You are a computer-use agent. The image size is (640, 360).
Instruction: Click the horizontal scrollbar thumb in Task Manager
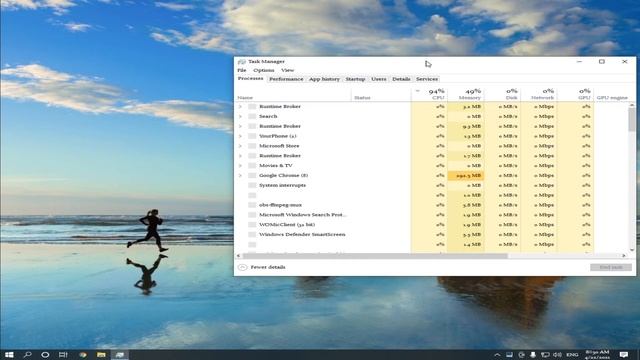[376, 256]
